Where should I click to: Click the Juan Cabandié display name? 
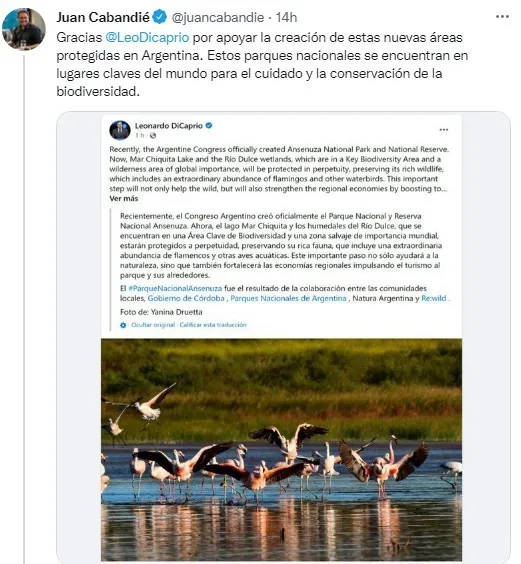[103, 17]
